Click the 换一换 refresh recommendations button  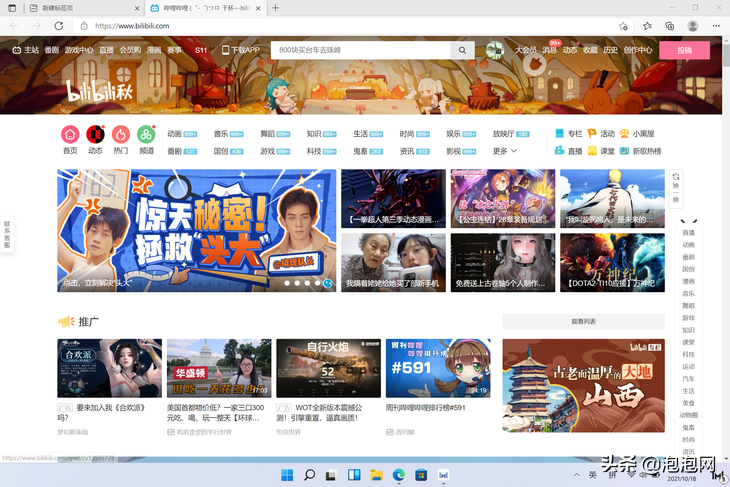(x=676, y=188)
